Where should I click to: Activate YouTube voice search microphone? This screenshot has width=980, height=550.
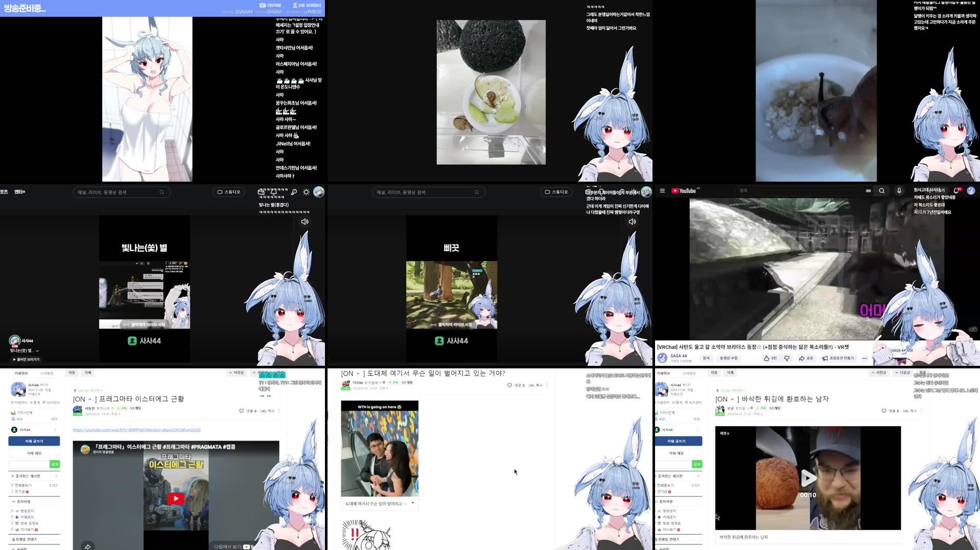(899, 191)
